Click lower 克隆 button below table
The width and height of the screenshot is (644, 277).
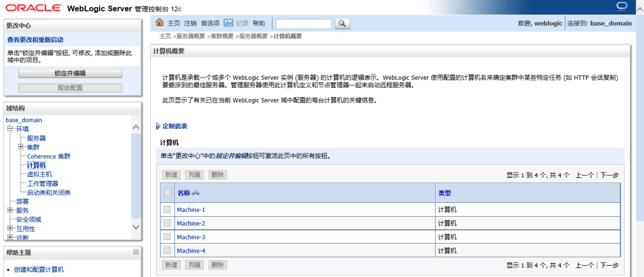pyautogui.click(x=194, y=265)
